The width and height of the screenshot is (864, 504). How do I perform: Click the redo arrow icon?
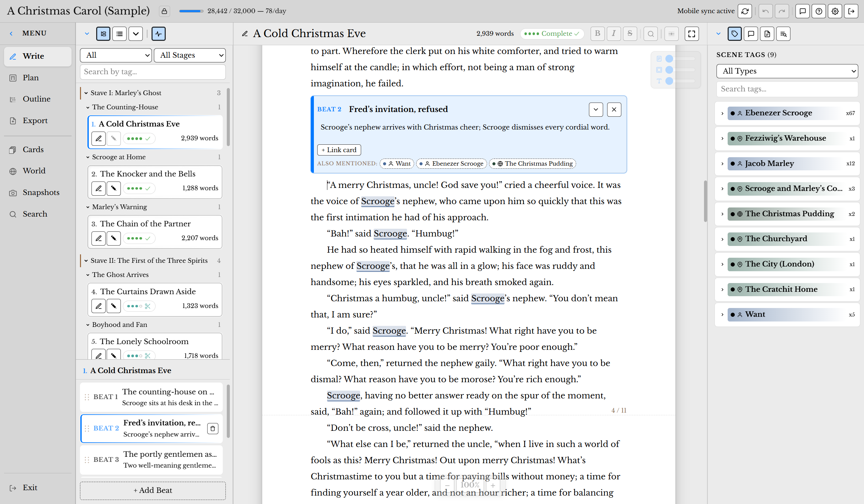(x=782, y=11)
